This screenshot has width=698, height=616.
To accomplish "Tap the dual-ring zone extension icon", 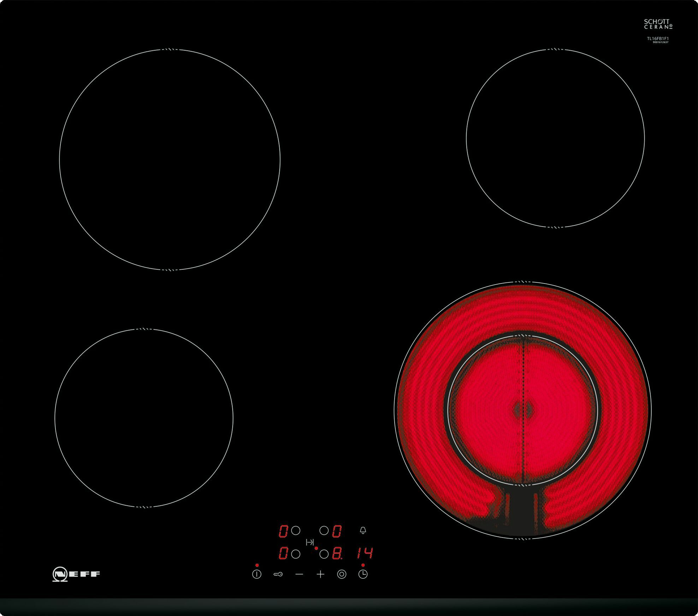I will click(x=342, y=574).
